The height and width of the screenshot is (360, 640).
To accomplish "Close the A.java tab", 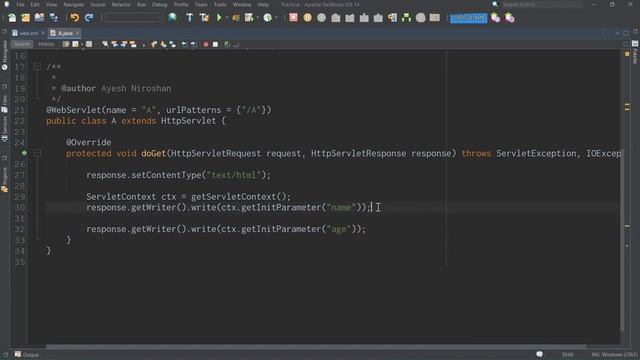I will point(78,33).
